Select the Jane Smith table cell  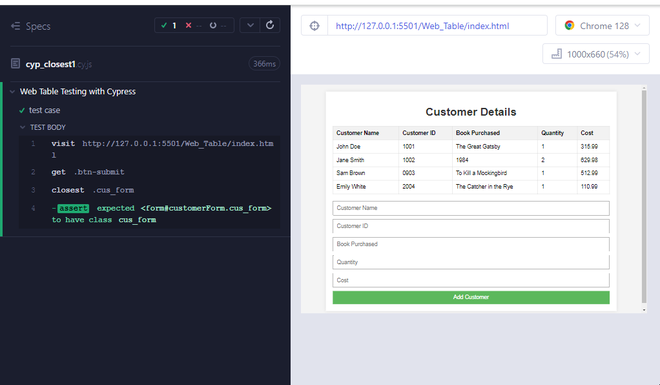pos(365,160)
